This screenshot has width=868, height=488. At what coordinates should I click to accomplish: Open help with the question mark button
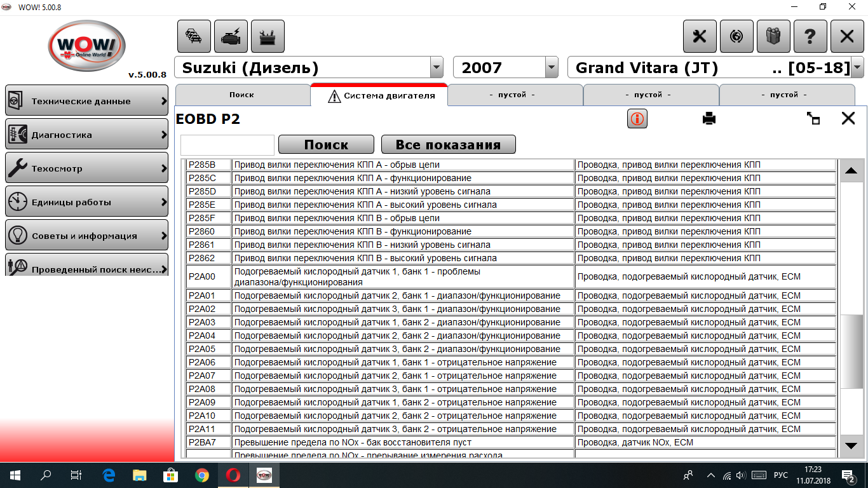[810, 37]
